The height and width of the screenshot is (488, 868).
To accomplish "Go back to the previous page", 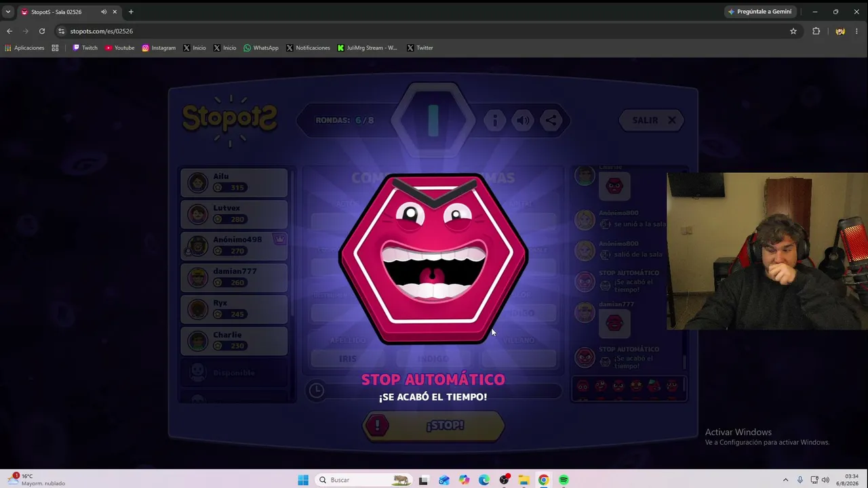I will (x=9, y=31).
